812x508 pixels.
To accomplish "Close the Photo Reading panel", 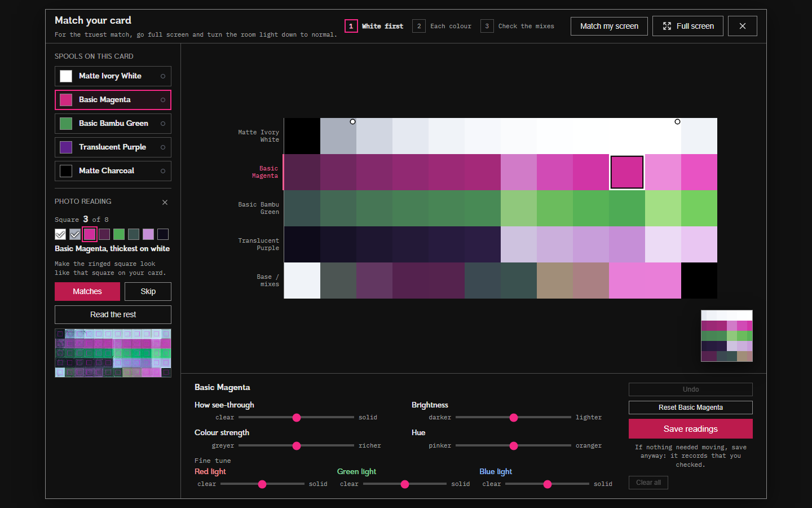I will pos(165,202).
